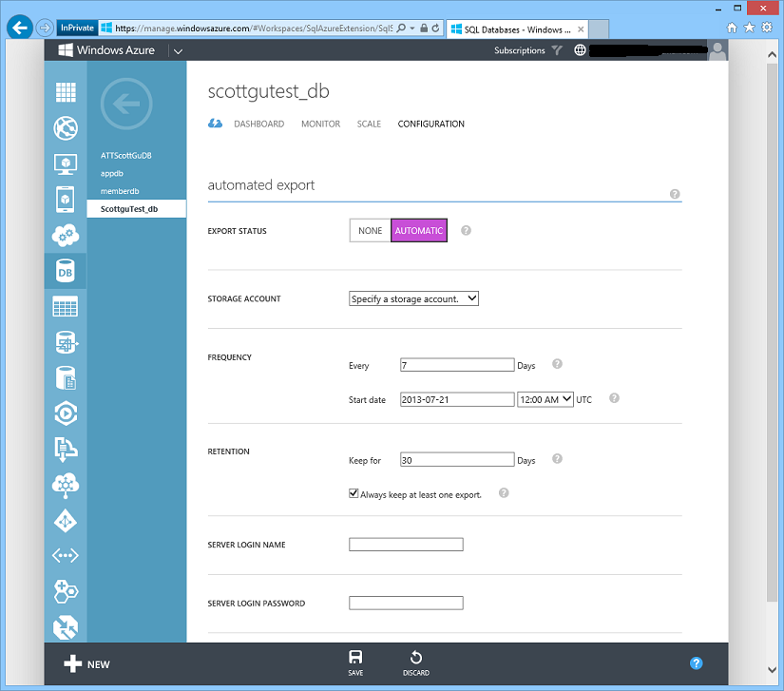784x691 pixels.
Task: Set export status to None
Action: click(370, 231)
